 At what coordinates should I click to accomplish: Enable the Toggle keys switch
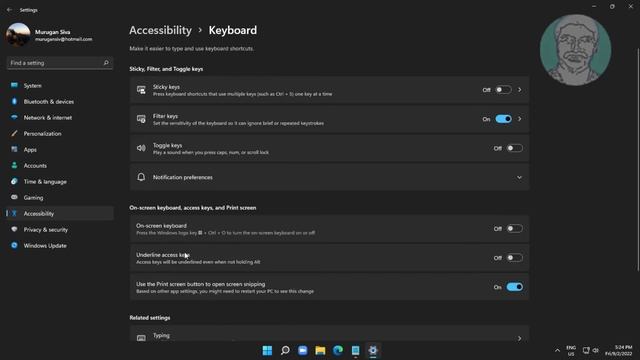(x=514, y=148)
